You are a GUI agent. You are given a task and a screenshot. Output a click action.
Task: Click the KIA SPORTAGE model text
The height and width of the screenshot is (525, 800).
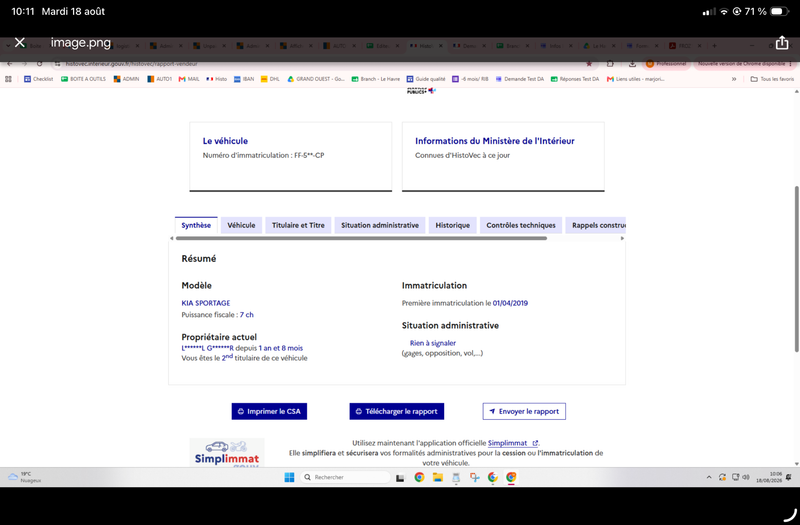(206, 303)
